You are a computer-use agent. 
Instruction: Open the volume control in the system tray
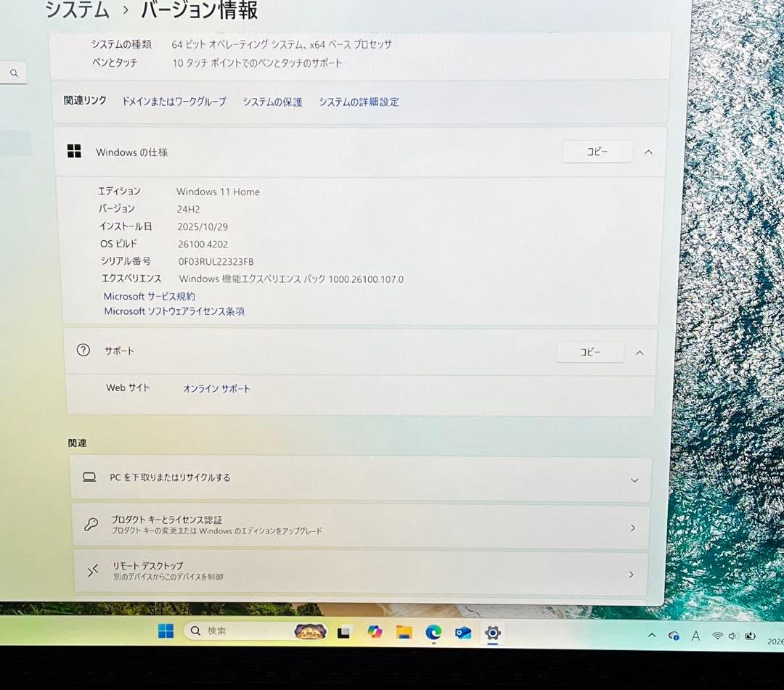(x=733, y=636)
